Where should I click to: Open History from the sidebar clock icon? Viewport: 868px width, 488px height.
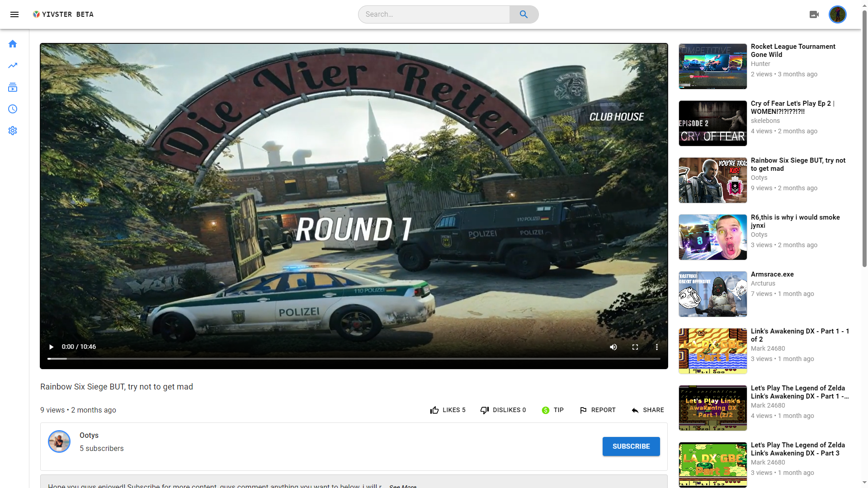[13, 109]
